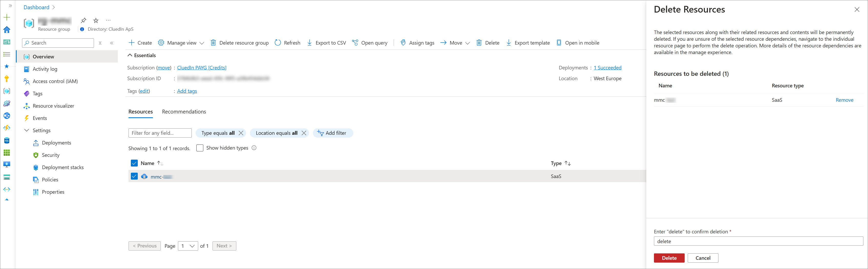Toggle the select-all Name header checkbox
868x269 pixels.
[134, 163]
